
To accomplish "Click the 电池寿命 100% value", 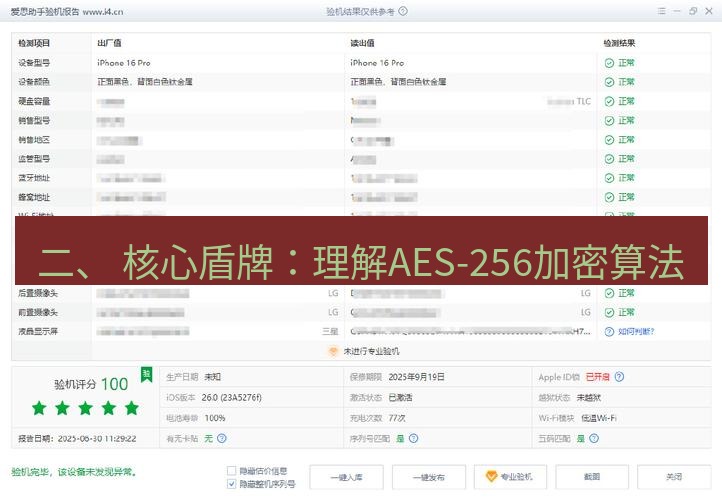I will (215, 418).
